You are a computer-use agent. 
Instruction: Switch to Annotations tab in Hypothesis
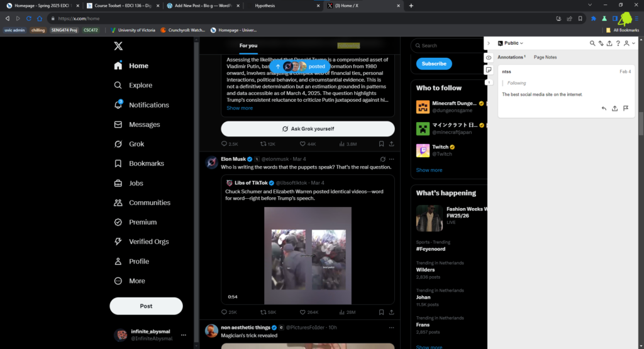511,57
